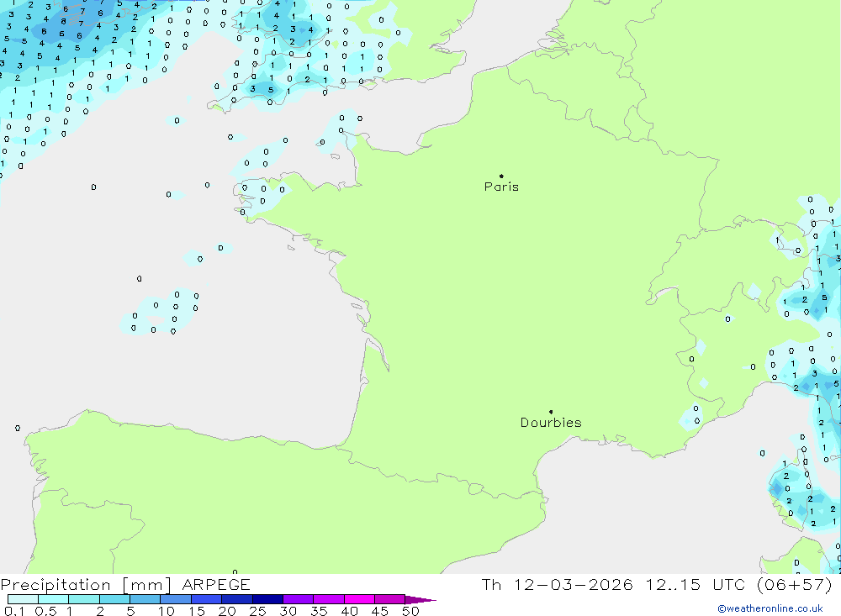841x616 pixels.
Task: Click the 12..15 UTC time label
Action: pyautogui.click(x=696, y=584)
